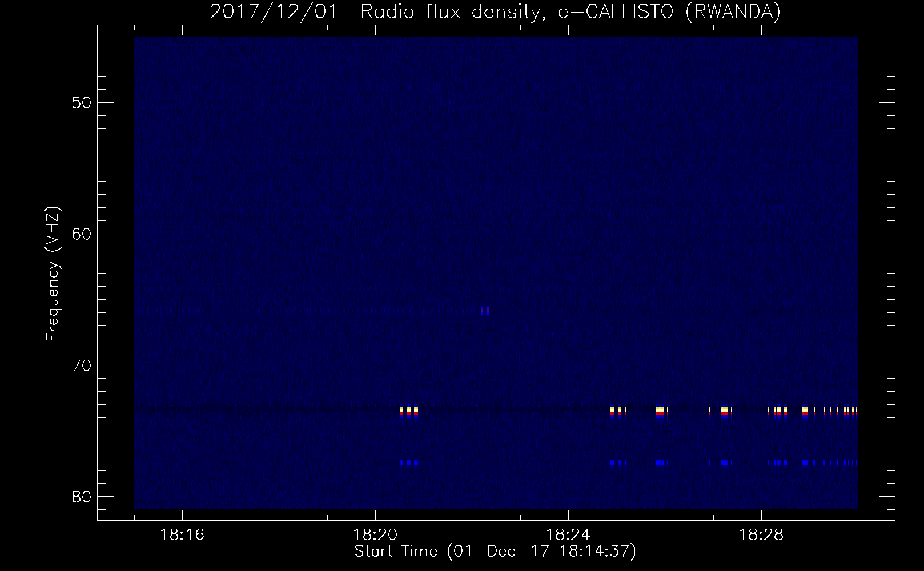Click the 18:24 time tick label
The width and height of the screenshot is (924, 571).
[x=568, y=535]
